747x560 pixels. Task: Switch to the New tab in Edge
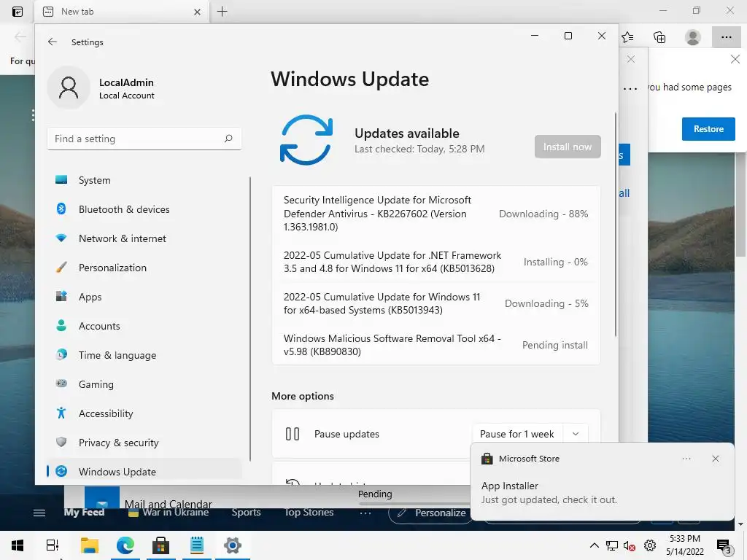coord(122,12)
